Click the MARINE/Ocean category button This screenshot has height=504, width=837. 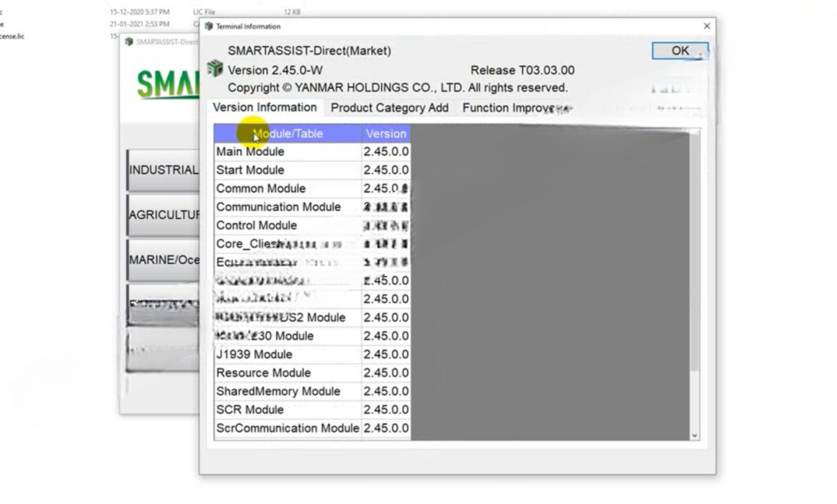click(x=163, y=260)
